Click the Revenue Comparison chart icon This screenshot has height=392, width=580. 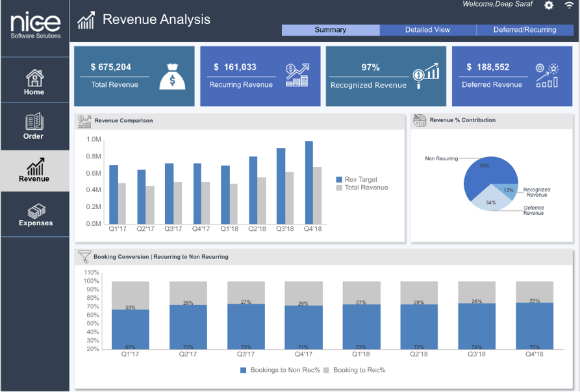pos(84,121)
